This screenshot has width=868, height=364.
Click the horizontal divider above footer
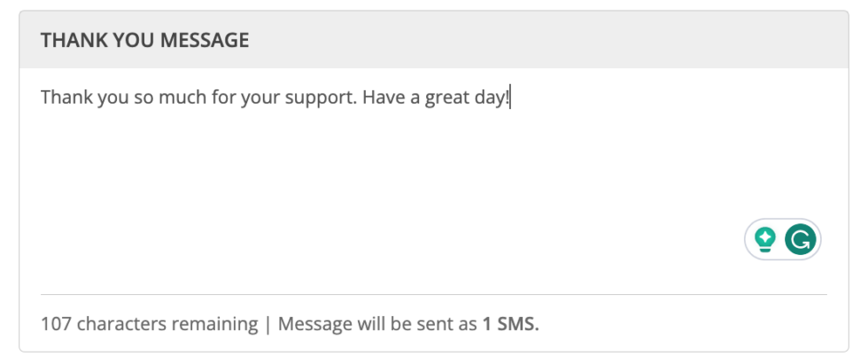coord(434,294)
